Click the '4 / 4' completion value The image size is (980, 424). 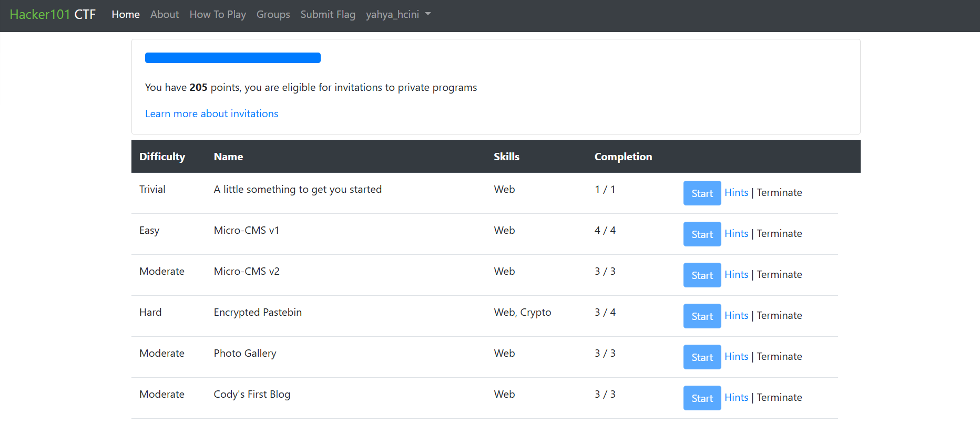605,230
